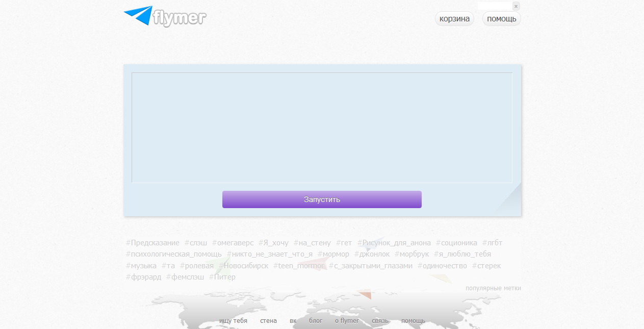
Task: Open the корзина page
Action: [454, 19]
